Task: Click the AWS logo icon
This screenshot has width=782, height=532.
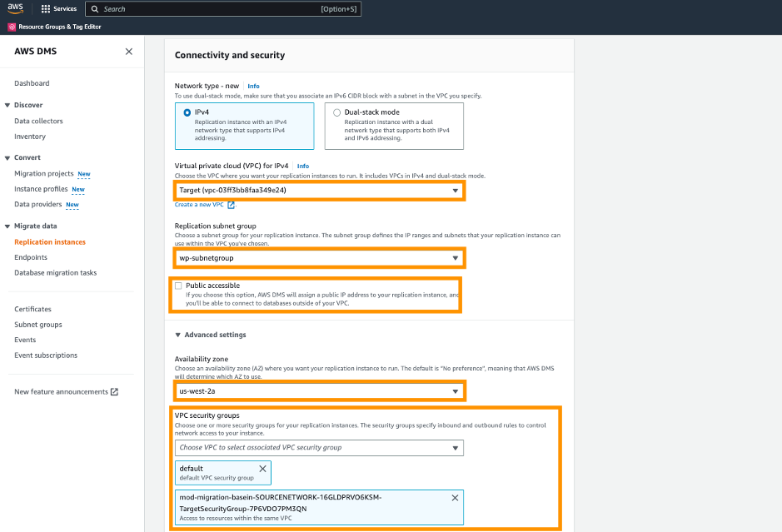Action: (16, 8)
